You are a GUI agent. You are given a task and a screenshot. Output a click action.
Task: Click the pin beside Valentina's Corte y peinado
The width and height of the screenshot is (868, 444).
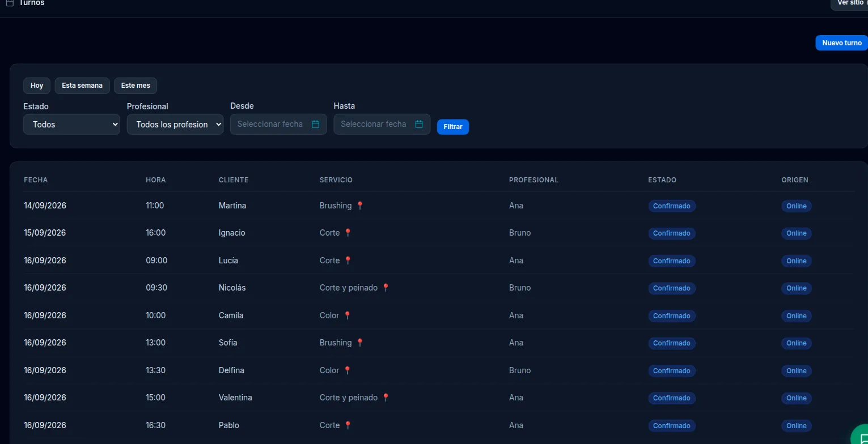(386, 398)
